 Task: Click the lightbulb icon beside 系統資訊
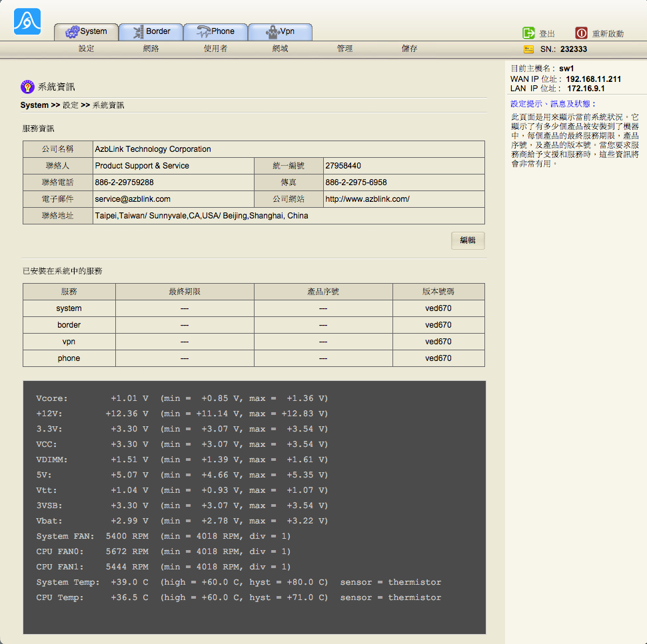tap(27, 87)
